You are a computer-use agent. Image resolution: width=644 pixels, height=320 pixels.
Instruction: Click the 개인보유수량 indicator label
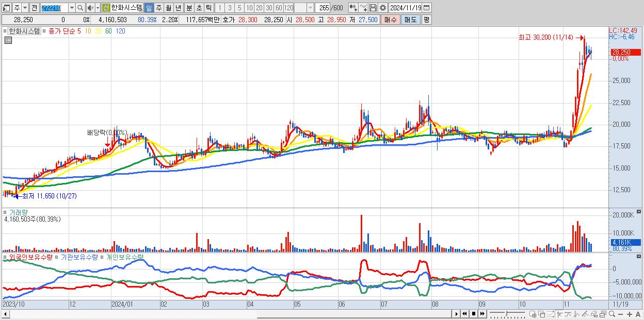(x=124, y=257)
